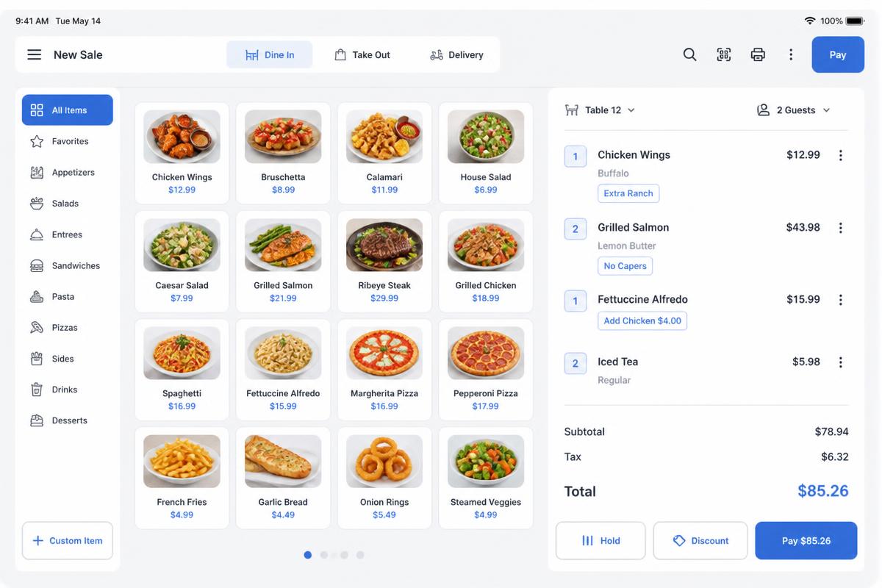Image resolution: width=882 pixels, height=588 pixels.
Task: Select the Dine In order type
Action: [269, 54]
